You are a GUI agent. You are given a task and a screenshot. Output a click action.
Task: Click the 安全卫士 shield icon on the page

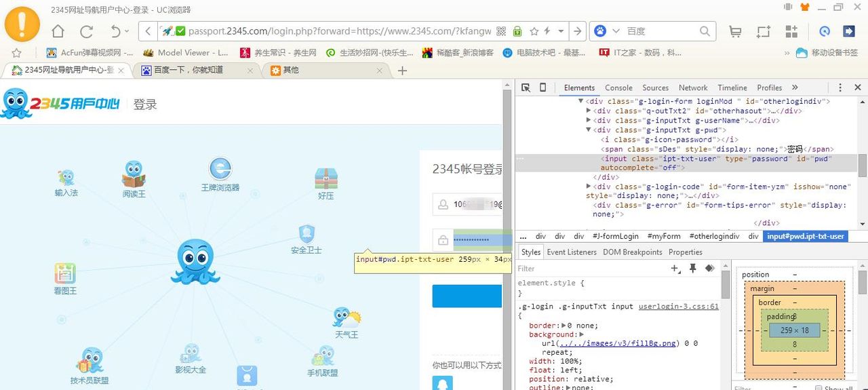pos(307,234)
